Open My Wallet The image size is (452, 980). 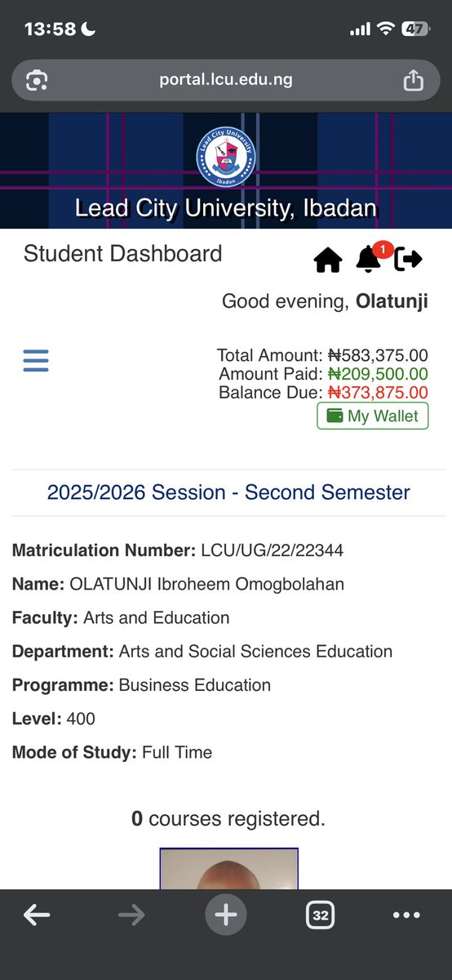[x=372, y=416]
